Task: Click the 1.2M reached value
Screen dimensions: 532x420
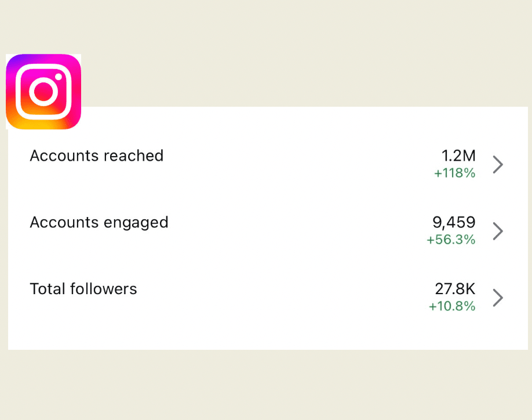Action: point(458,156)
